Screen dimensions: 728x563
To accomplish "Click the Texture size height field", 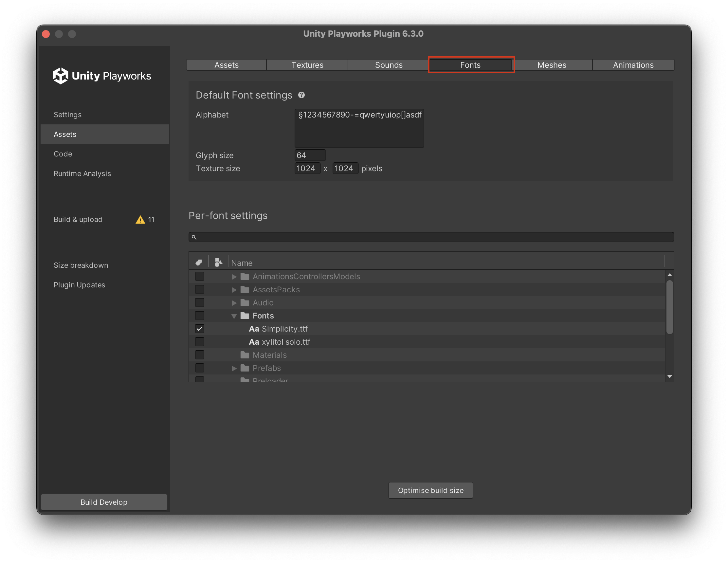I will [x=345, y=168].
